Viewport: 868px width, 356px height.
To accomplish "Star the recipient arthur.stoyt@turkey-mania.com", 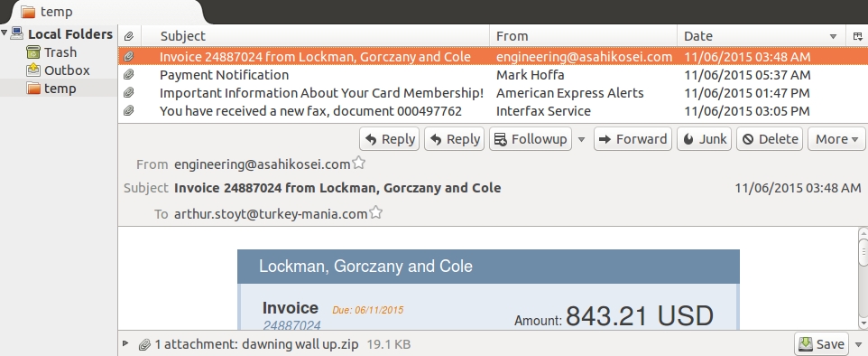I will (376, 212).
